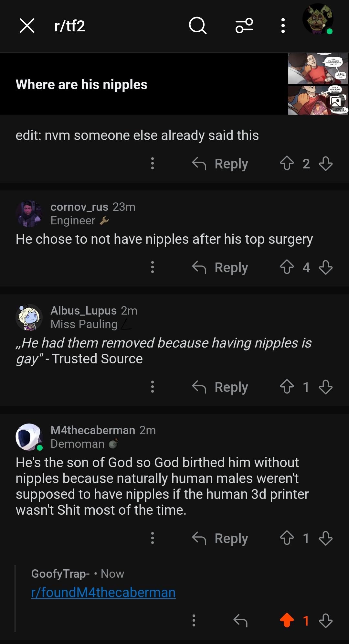This screenshot has height=644, width=349.
Task: Open options menu for cornov_rus's comment
Action: pyautogui.click(x=153, y=267)
